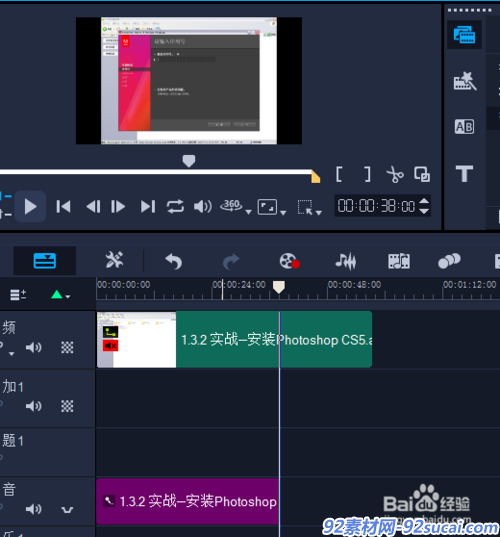The height and width of the screenshot is (537, 500).
Task: Set mark-out point bracket
Action: [367, 174]
